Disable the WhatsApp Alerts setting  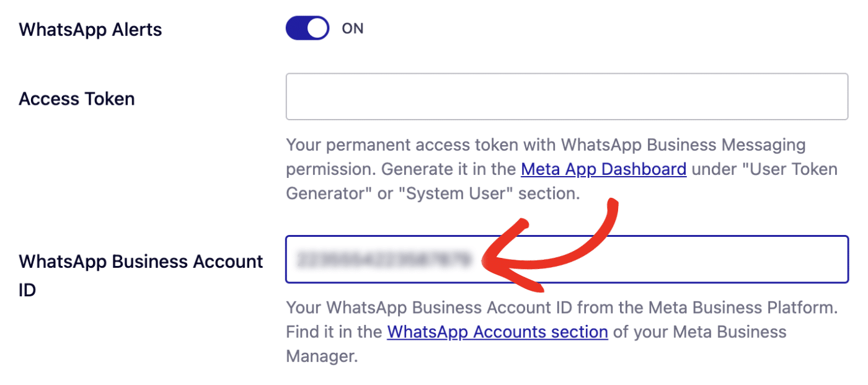307,28
